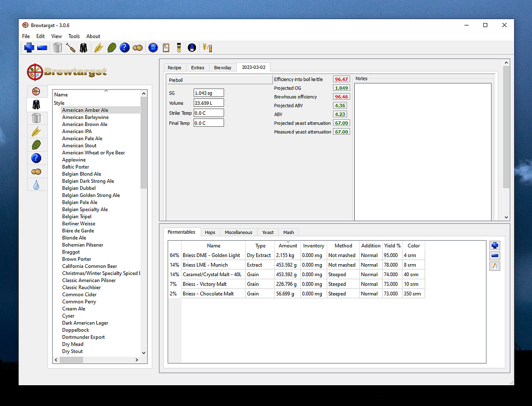Open the Tools menu

tap(74, 36)
